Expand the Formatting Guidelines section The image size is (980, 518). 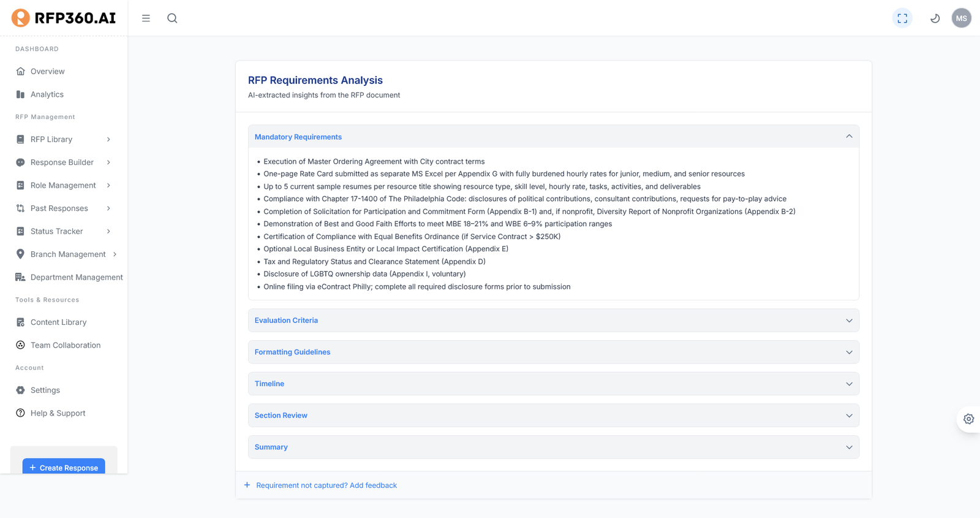click(849, 352)
